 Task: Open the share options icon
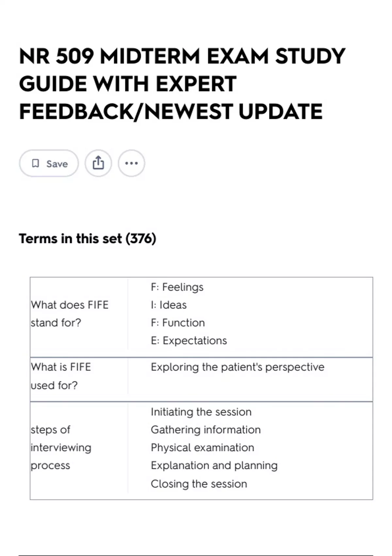pos(98,163)
